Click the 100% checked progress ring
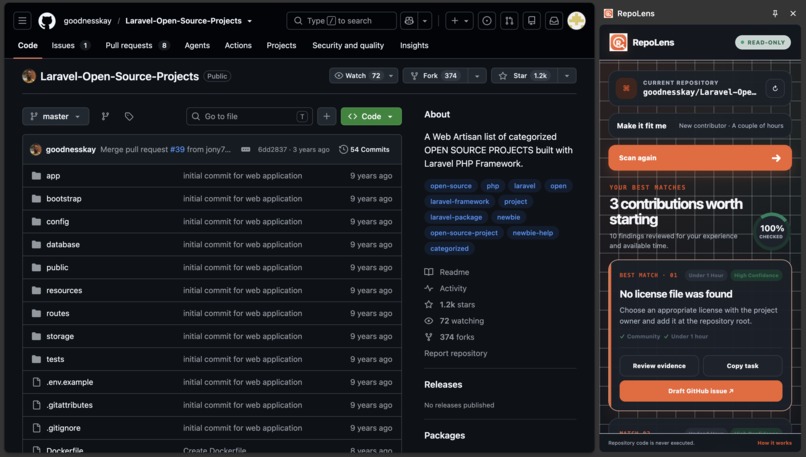The image size is (806, 457). [x=772, y=231]
